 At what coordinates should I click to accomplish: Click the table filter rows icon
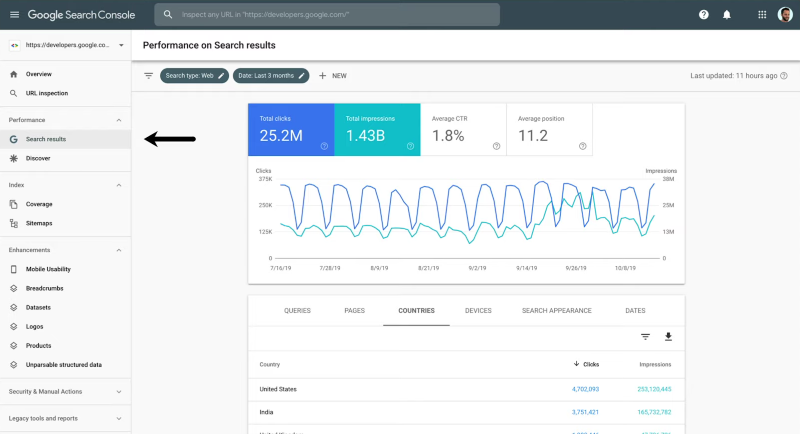pos(645,337)
